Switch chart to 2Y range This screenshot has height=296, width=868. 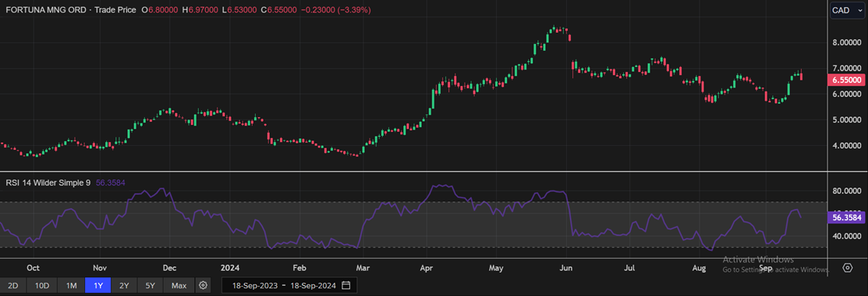pyautogui.click(x=125, y=286)
